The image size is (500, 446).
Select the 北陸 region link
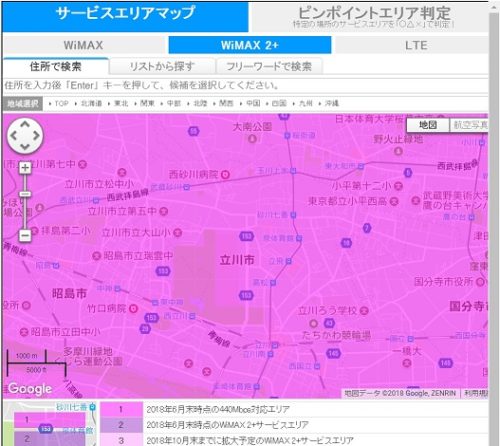(x=200, y=103)
